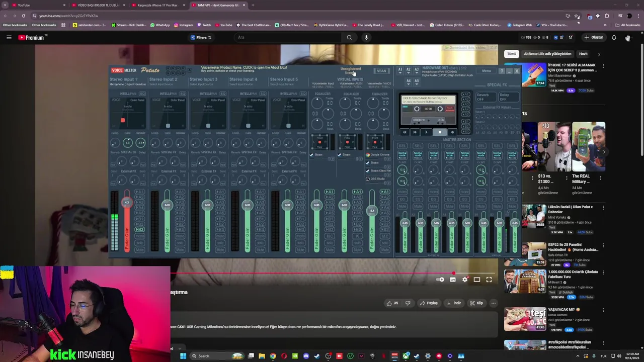This screenshot has height=362, width=644.
Task: Click the Voicemeeter product name About text
Action: click(244, 67)
